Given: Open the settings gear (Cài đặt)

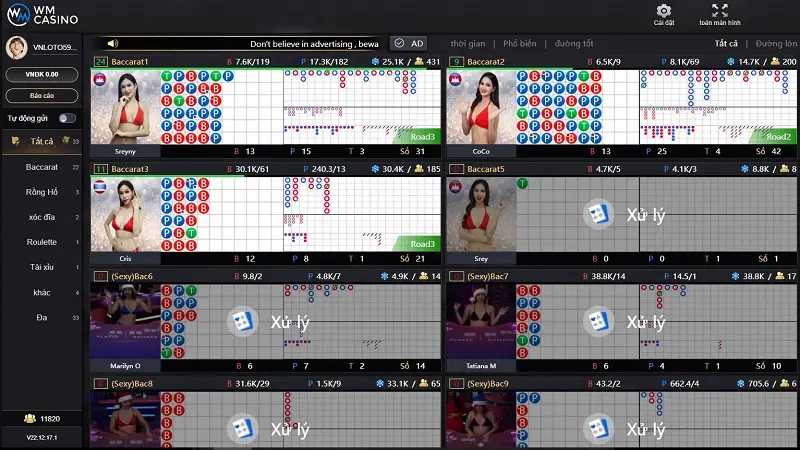Looking at the screenshot, I should [663, 14].
